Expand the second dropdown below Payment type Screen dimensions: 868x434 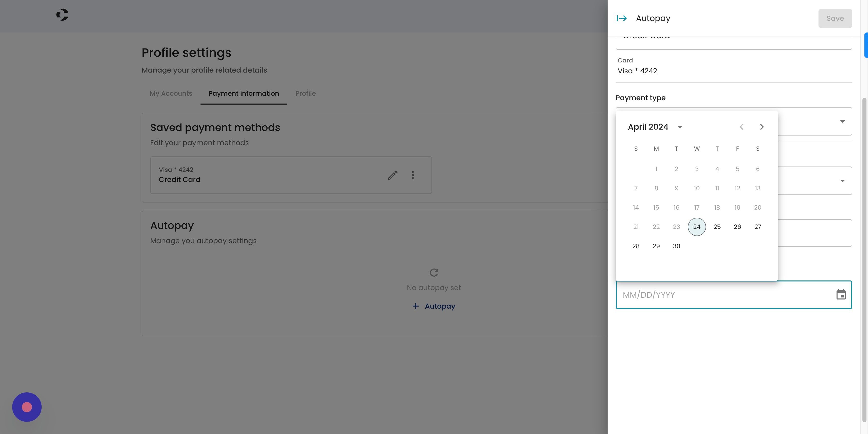[x=842, y=181]
